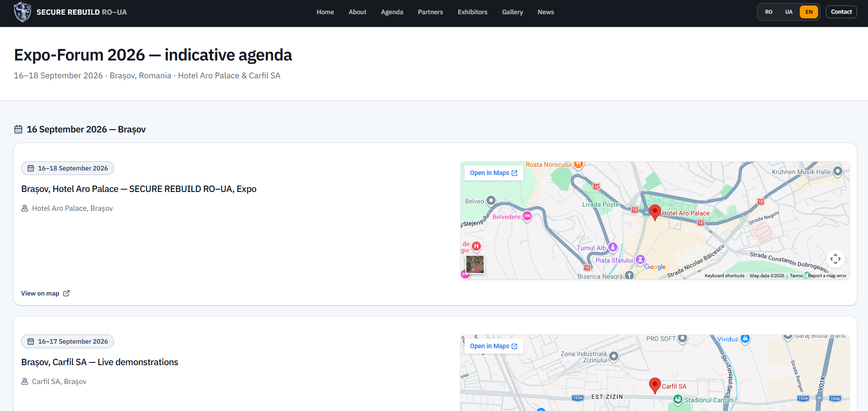Click the Turnul Alb landmark marker
868x411 pixels.
(x=613, y=247)
